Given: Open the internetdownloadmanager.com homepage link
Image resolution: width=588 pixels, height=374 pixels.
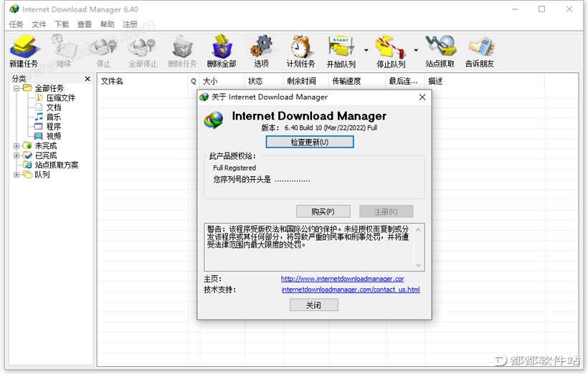Looking at the screenshot, I should tap(342, 279).
